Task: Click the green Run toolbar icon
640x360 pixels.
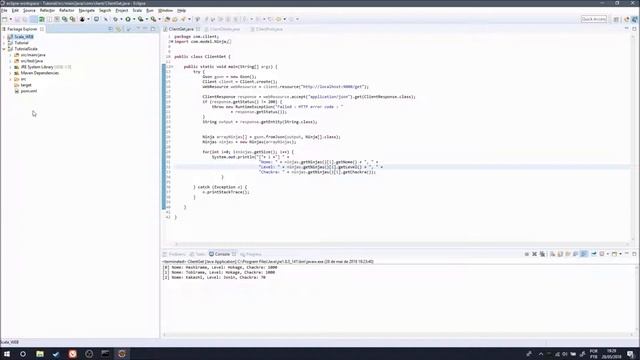Action: point(128,19)
